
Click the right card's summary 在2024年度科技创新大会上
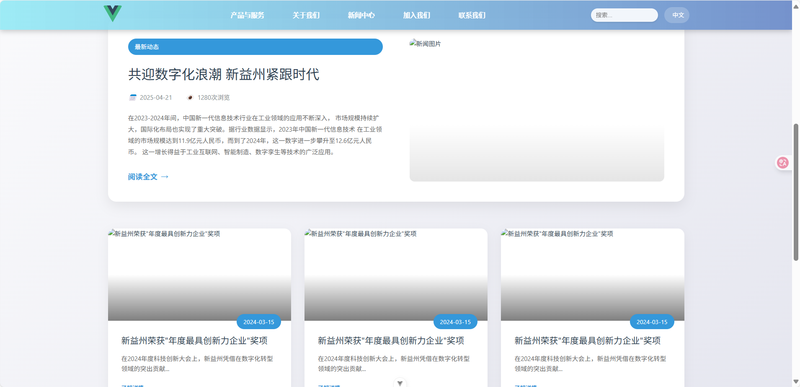(x=590, y=364)
